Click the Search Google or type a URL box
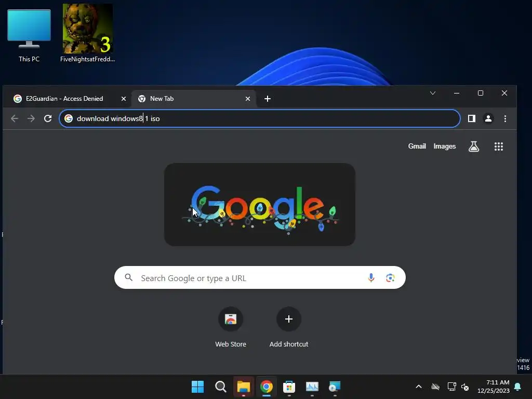Image resolution: width=532 pixels, height=399 pixels. coord(260,277)
